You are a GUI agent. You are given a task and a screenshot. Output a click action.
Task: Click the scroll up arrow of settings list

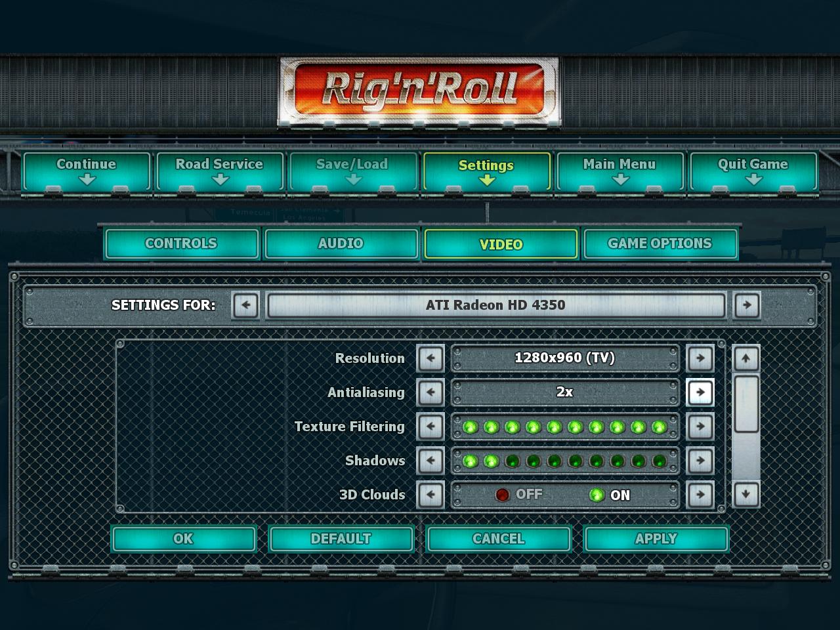(x=746, y=359)
